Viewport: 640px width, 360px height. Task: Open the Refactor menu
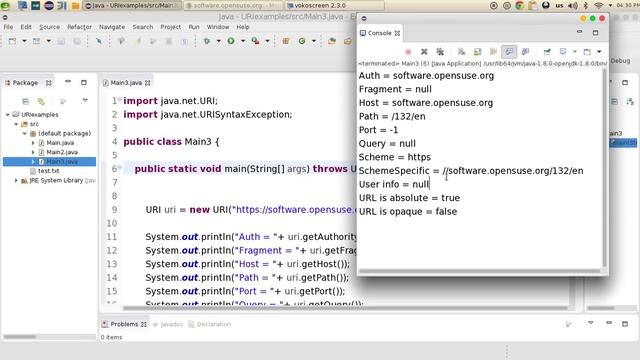79,27
